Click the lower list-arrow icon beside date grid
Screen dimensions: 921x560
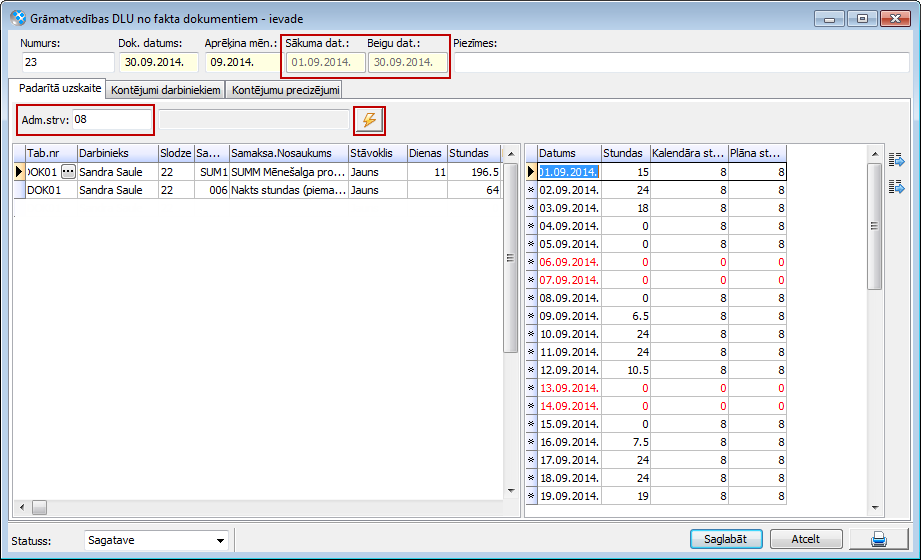point(896,187)
